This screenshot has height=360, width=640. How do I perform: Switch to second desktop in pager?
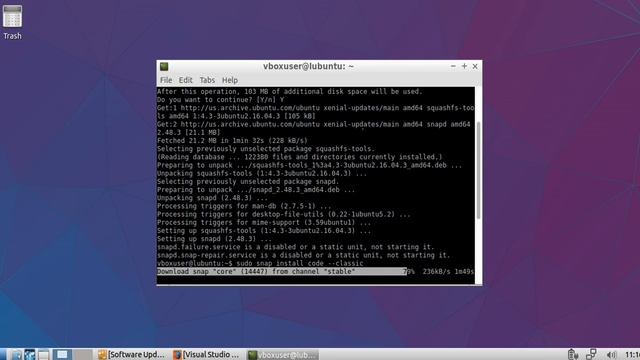(83, 354)
